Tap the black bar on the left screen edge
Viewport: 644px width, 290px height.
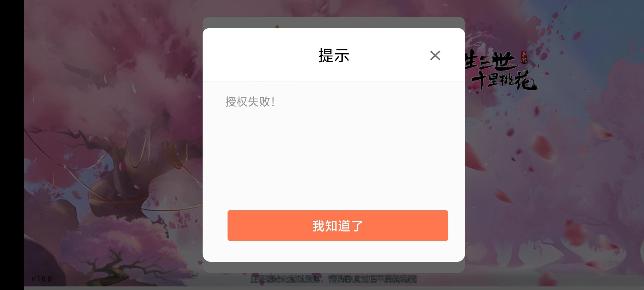[12, 145]
